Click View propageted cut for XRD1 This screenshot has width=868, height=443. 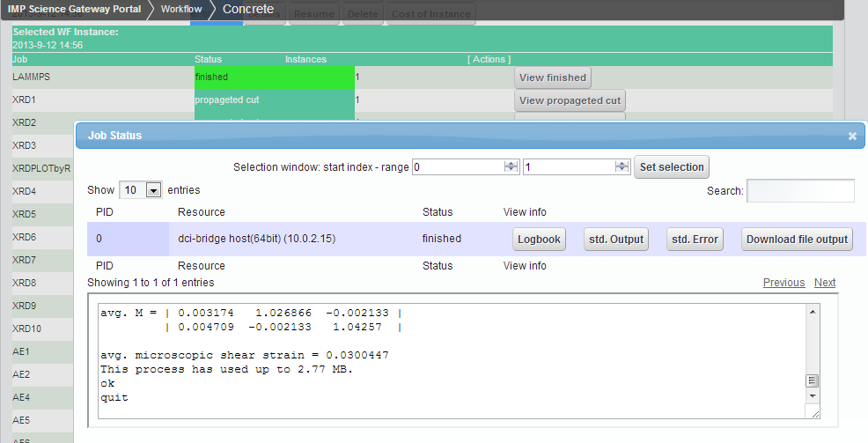click(x=570, y=100)
